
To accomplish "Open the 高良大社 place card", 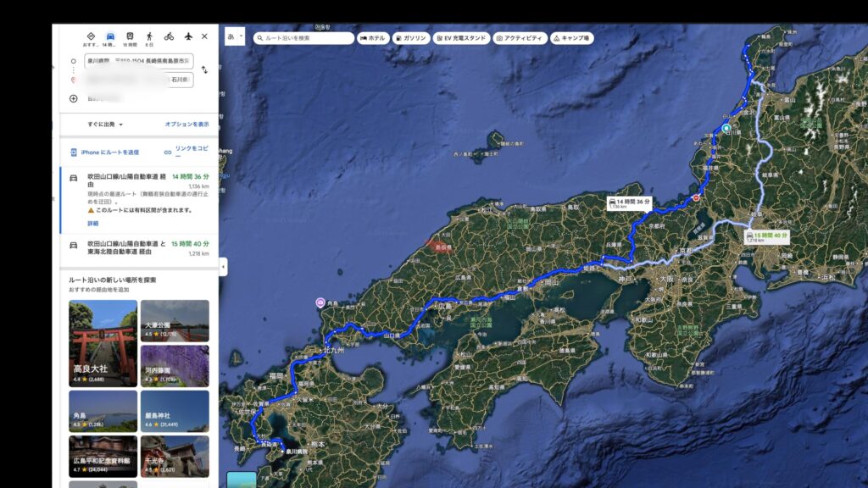I will 103,343.
